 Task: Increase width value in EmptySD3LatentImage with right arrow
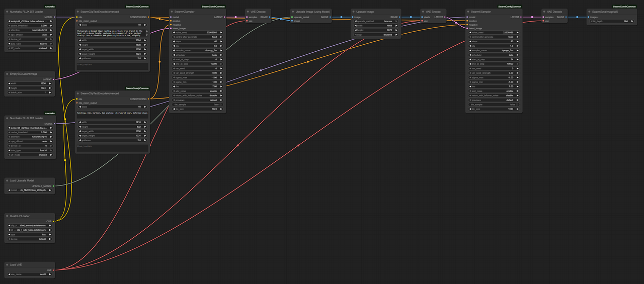point(50,83)
